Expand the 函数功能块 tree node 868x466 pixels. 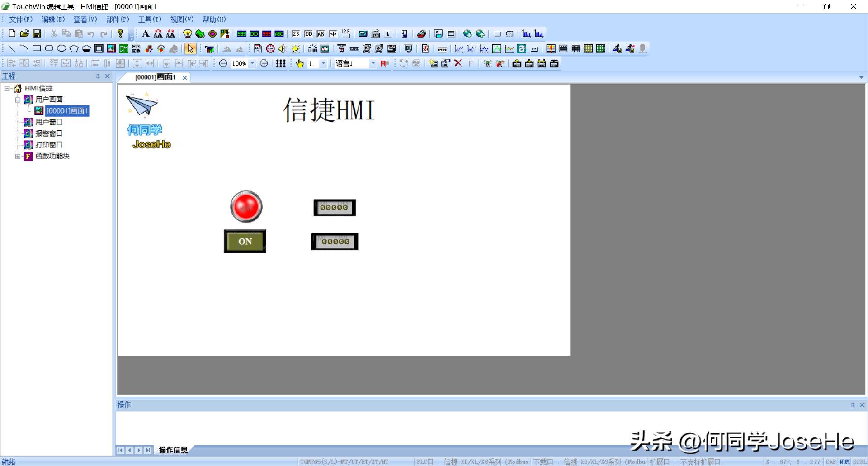(x=18, y=157)
